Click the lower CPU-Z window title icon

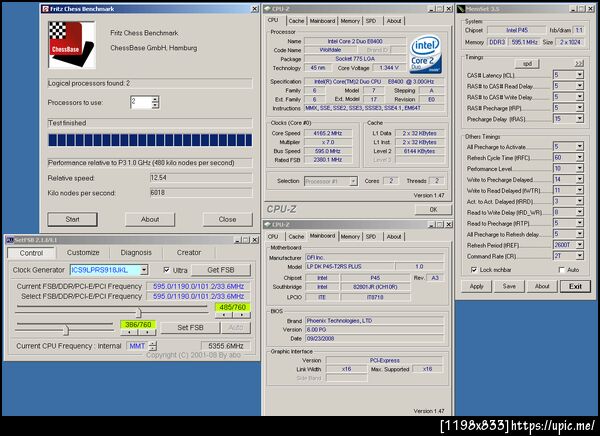click(267, 225)
